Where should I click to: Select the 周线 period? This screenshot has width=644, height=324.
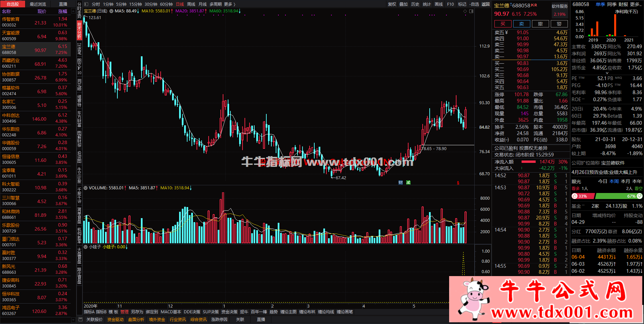191,4
